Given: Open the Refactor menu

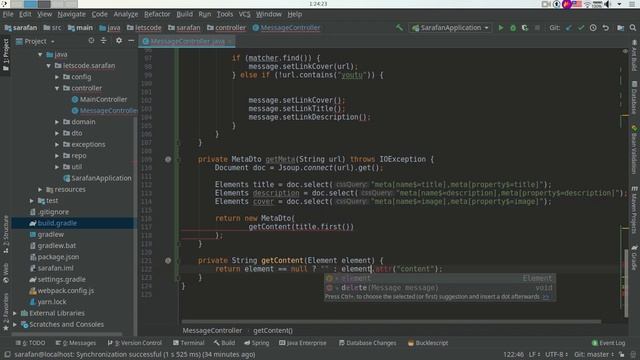Looking at the screenshot, I should [x=157, y=14].
